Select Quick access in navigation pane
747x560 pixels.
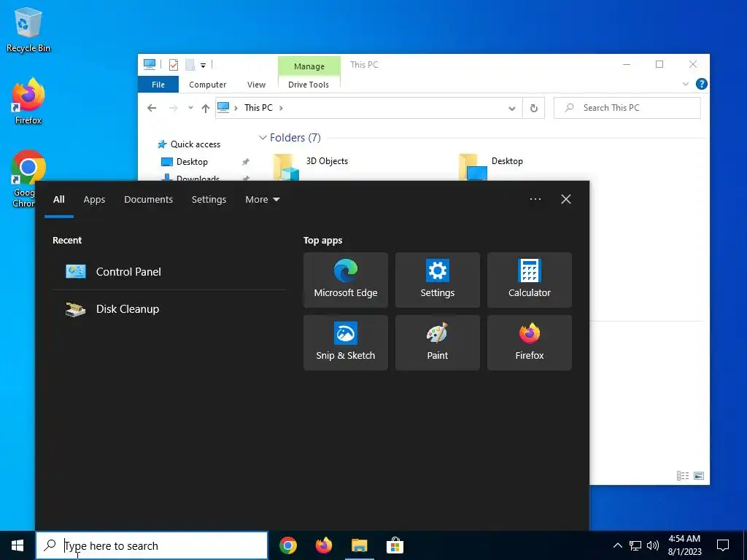click(189, 144)
